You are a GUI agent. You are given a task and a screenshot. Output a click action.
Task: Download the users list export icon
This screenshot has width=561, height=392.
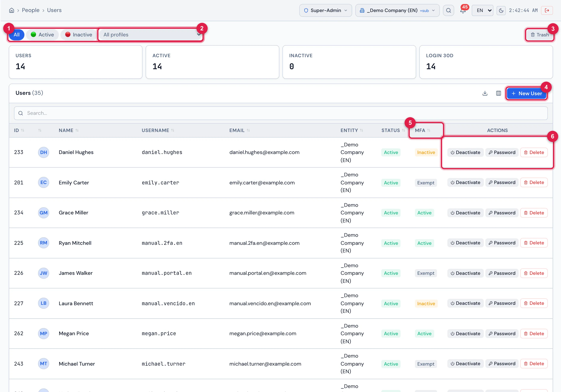[485, 93]
